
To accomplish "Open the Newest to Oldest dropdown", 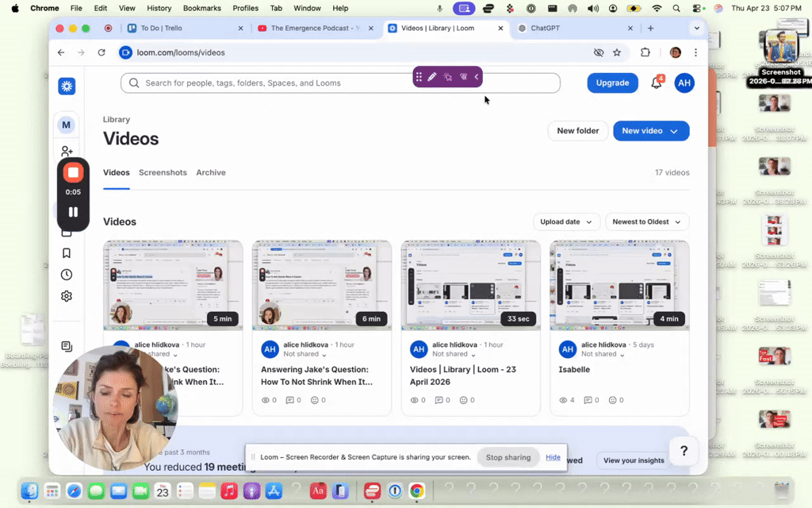I will pos(647,222).
